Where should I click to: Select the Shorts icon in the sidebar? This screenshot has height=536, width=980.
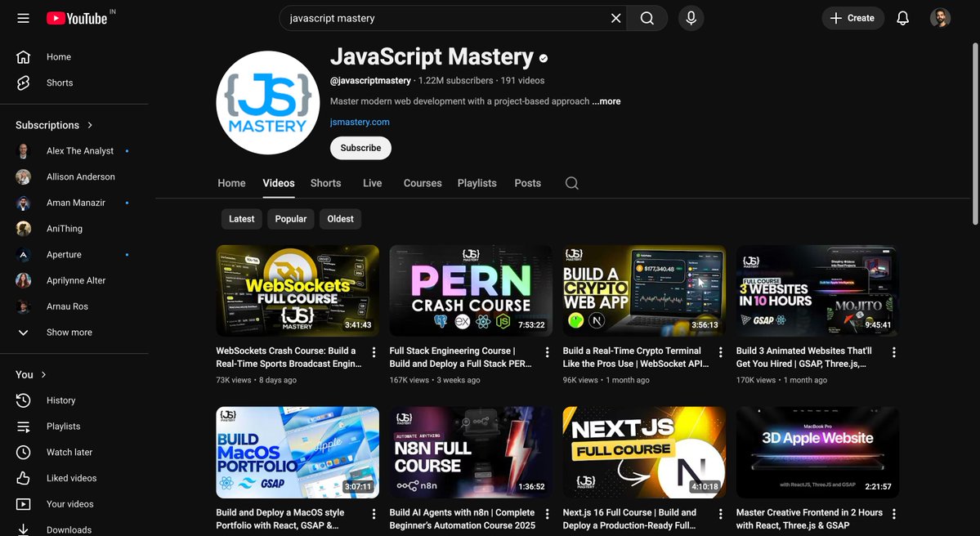pos(24,83)
